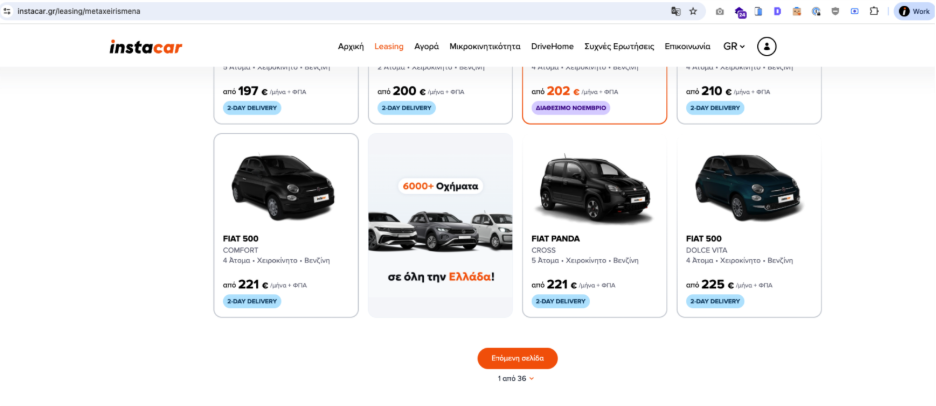Click the translate page icon
Image resolution: width=936 pixels, height=406 pixels.
[676, 11]
